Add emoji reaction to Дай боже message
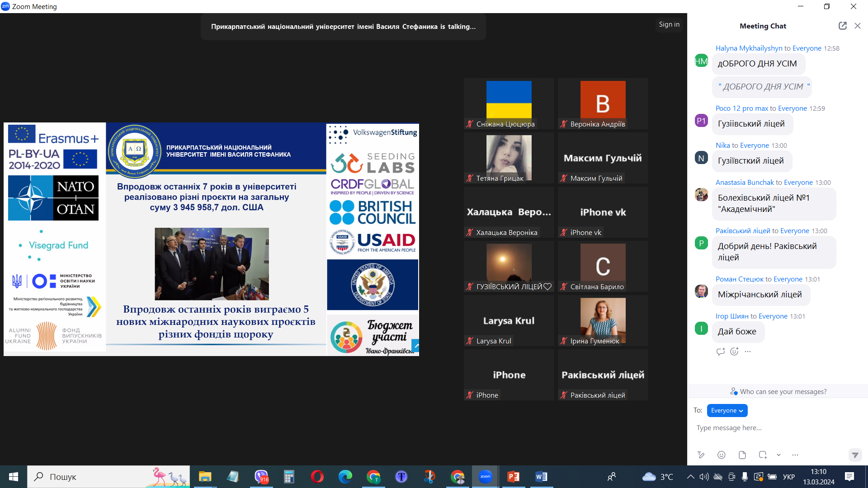This screenshot has width=868, height=488. (x=734, y=352)
